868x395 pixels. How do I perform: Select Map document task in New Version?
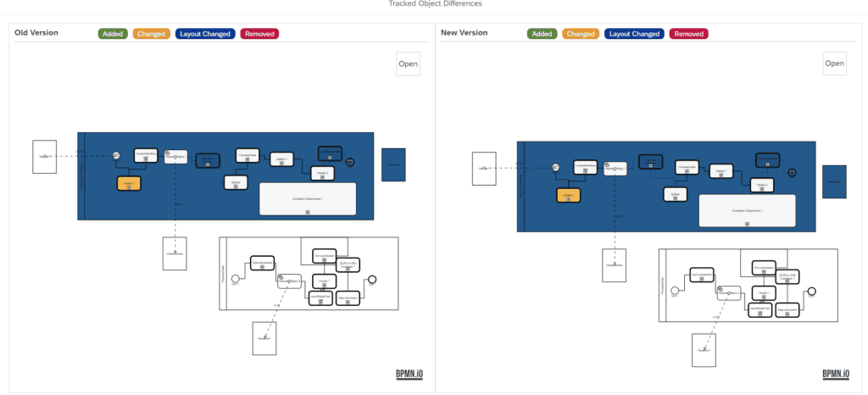pyautogui.click(x=787, y=309)
